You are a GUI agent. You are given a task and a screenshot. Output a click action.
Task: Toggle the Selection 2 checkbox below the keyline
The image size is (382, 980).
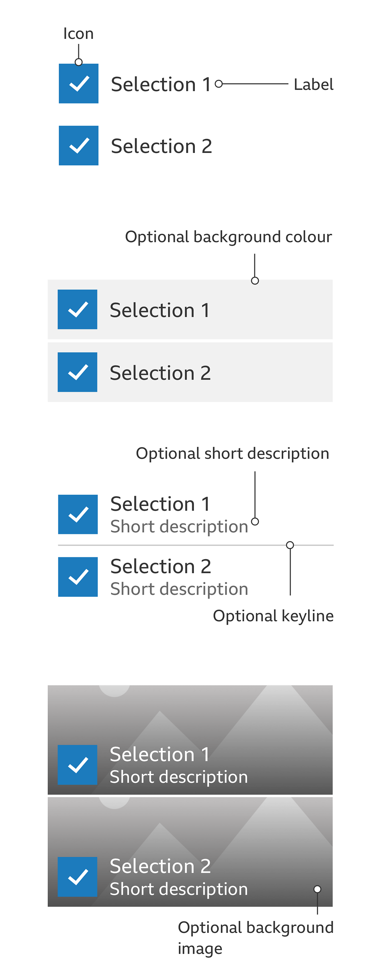click(78, 576)
